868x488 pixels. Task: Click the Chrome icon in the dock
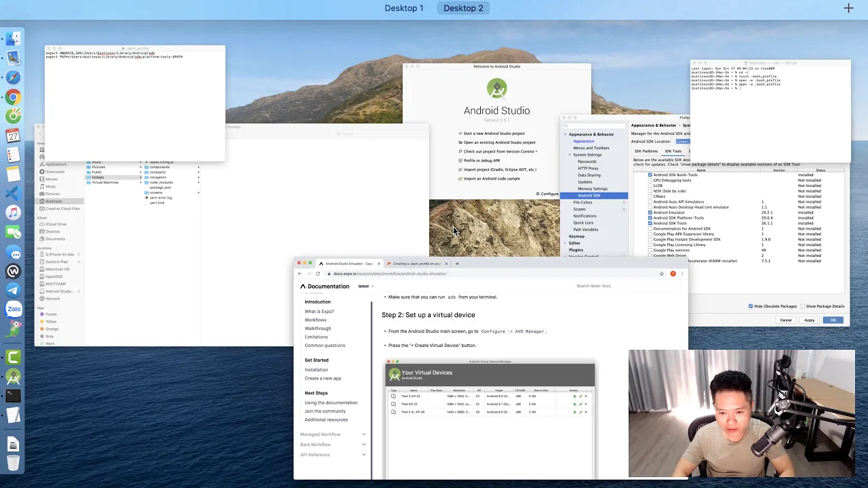[x=13, y=97]
